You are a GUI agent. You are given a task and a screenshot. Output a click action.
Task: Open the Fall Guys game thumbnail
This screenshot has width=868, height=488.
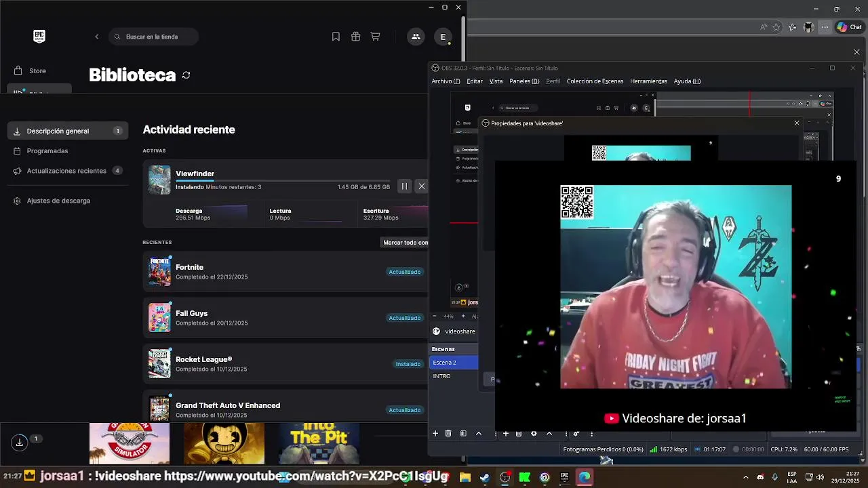(x=159, y=318)
